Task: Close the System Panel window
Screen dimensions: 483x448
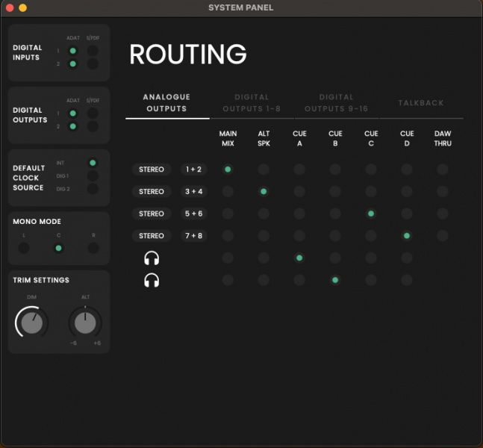Action: [x=10, y=7]
